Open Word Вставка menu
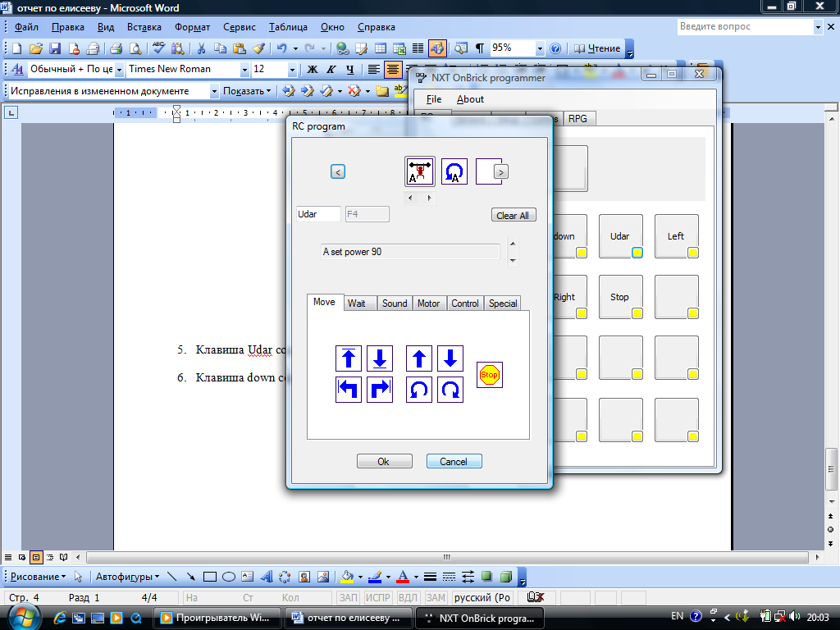The image size is (840, 630). [144, 27]
